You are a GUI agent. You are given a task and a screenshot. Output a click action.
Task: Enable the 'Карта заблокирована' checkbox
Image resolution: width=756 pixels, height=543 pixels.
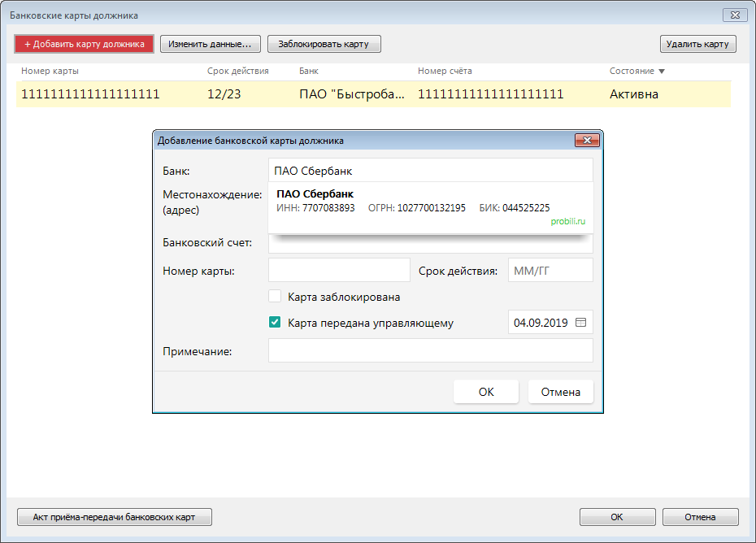click(275, 297)
